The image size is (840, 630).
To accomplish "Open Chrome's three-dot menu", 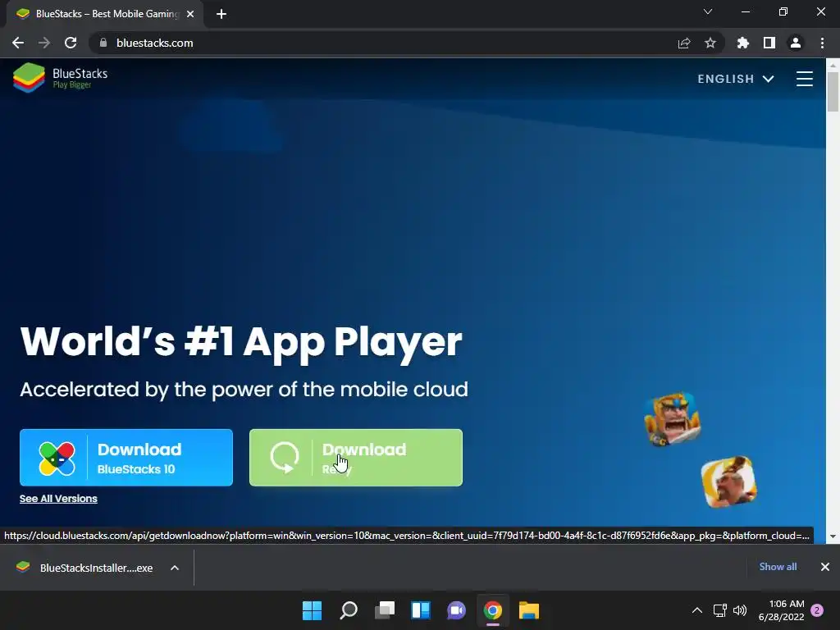I will [x=822, y=43].
